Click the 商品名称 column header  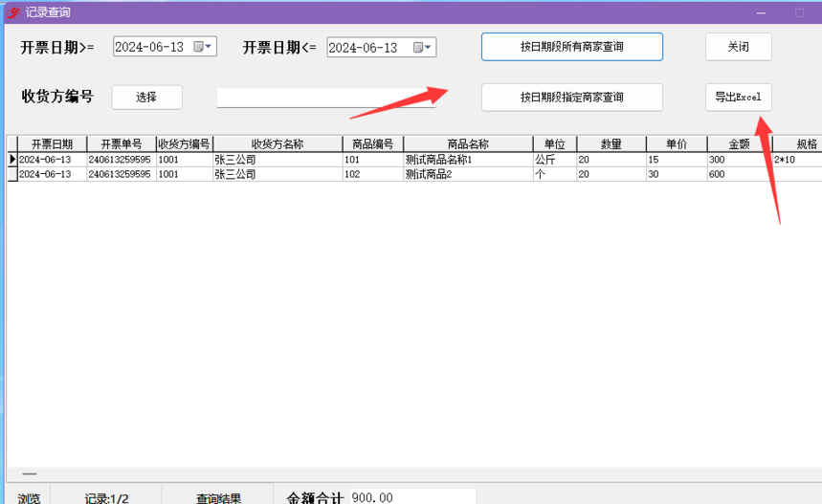click(x=468, y=144)
